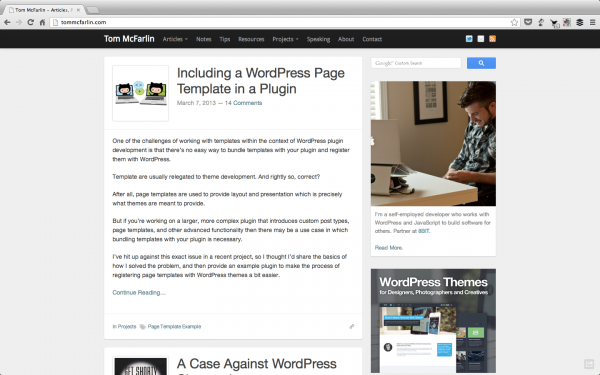Click the Octocat post thumbnail
Image resolution: width=600 pixels, height=375 pixels.
click(x=140, y=93)
